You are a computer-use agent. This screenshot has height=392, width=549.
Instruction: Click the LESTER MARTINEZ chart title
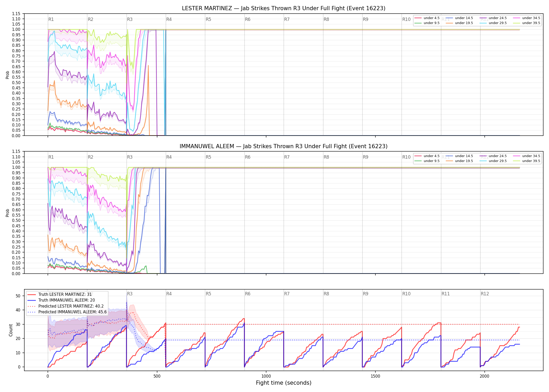(x=284, y=8)
